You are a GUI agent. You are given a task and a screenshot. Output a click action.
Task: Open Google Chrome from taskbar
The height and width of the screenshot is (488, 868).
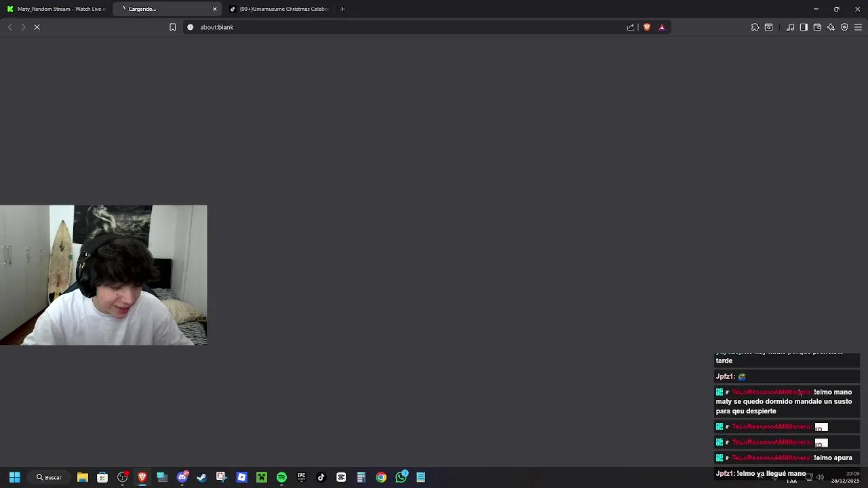pos(381,477)
